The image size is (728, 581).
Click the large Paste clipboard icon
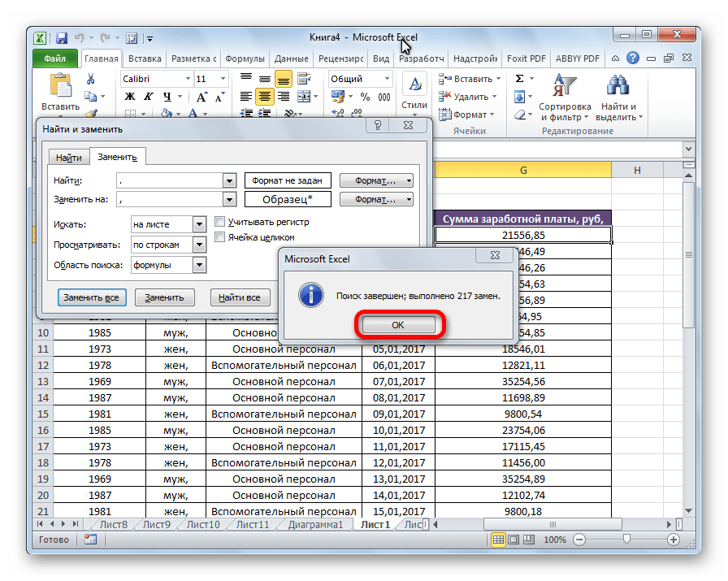pos(61,86)
